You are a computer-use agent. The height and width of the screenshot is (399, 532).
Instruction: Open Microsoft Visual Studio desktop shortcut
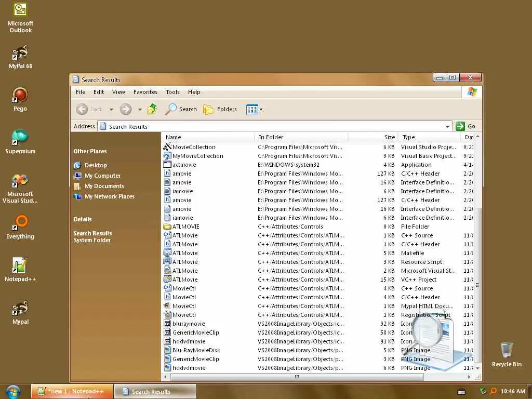click(x=20, y=188)
